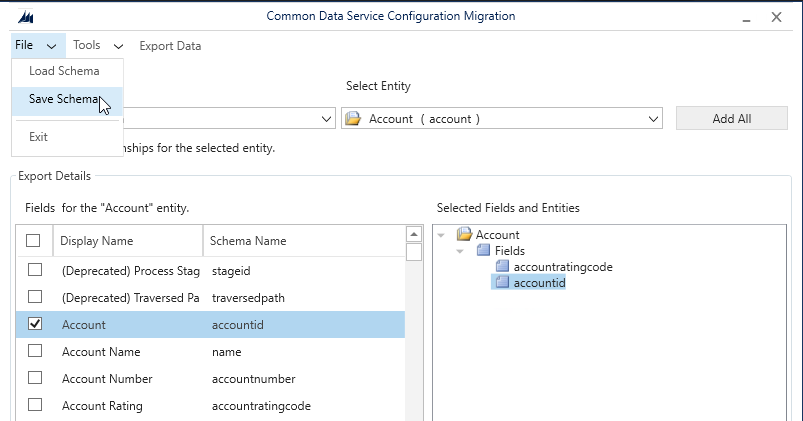The width and height of the screenshot is (803, 421).
Task: Click the Account display name cell in highlighted row
Action: click(83, 325)
